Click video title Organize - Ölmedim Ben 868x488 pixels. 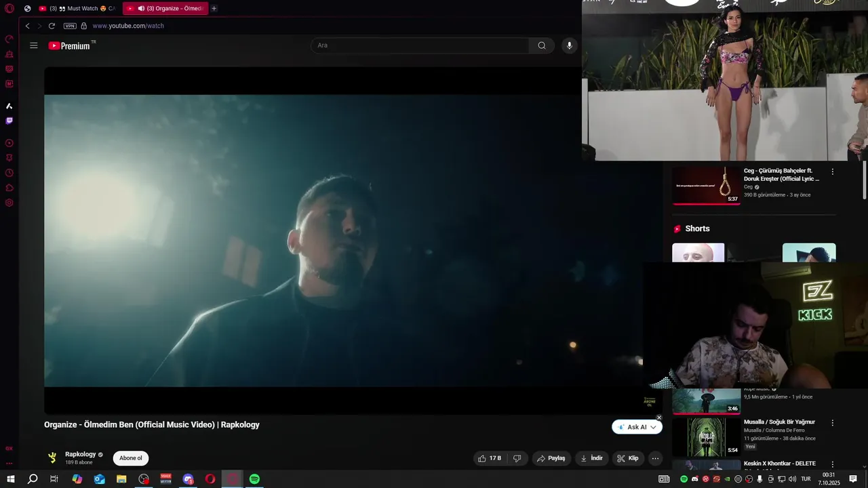152,425
